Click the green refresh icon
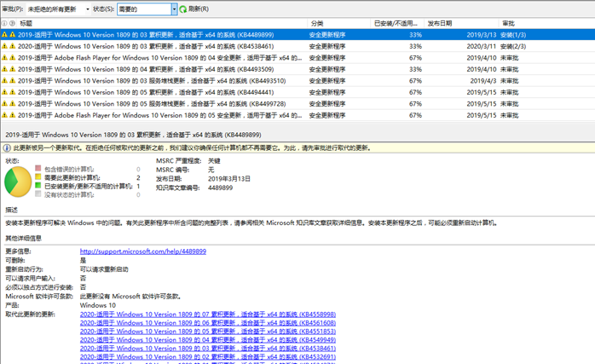The image size is (595, 364). (183, 9)
